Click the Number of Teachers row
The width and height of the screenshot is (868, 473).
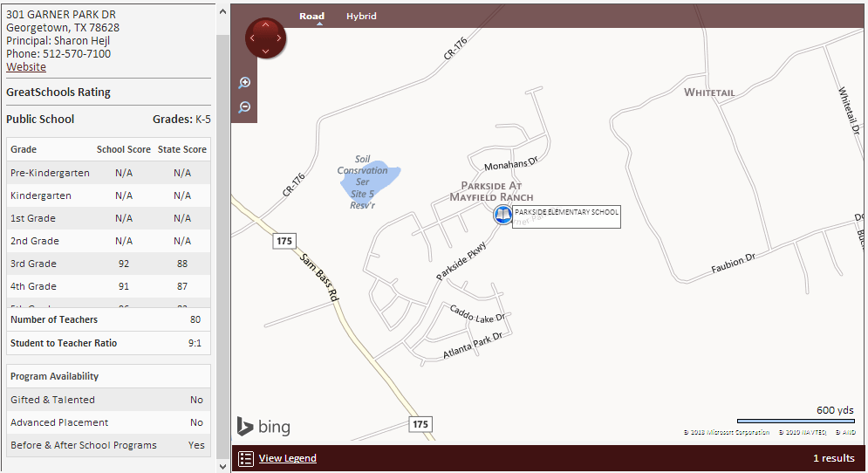(x=108, y=319)
